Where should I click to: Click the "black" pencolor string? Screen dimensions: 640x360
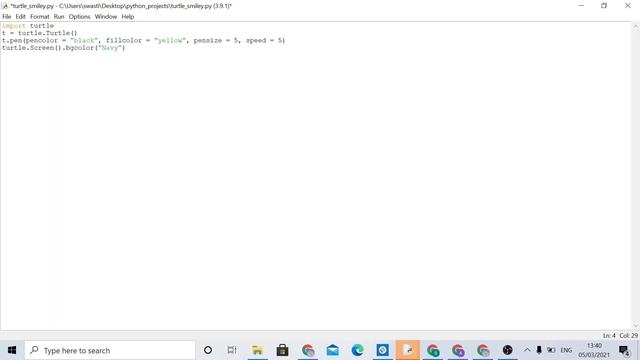(84, 40)
